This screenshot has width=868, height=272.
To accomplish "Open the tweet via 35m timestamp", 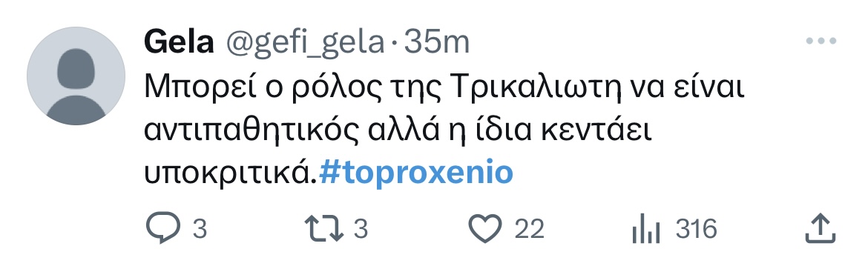I will click(x=437, y=42).
